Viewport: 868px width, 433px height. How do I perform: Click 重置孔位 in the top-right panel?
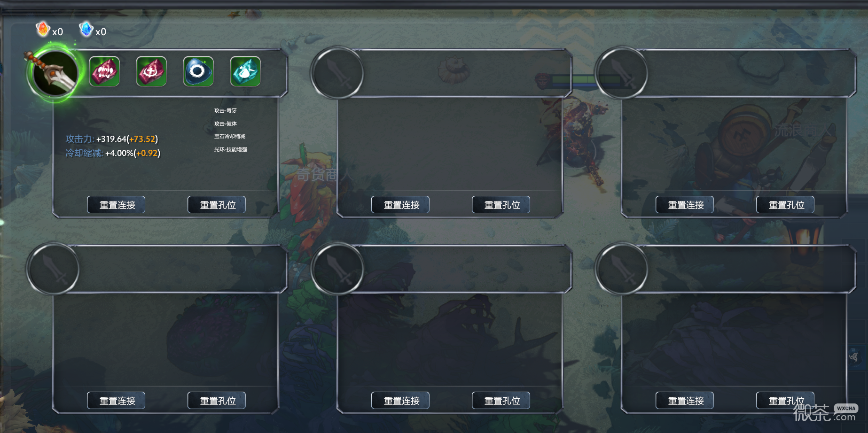(785, 205)
